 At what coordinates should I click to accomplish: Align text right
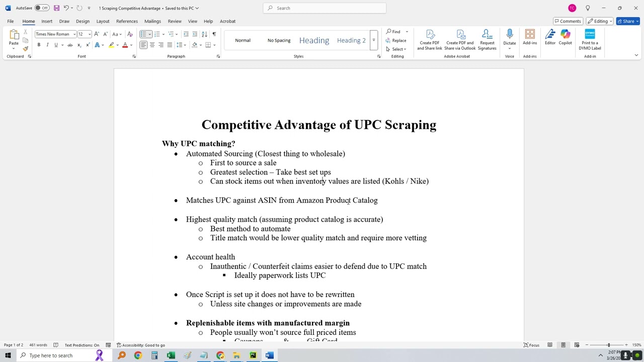[x=161, y=45]
